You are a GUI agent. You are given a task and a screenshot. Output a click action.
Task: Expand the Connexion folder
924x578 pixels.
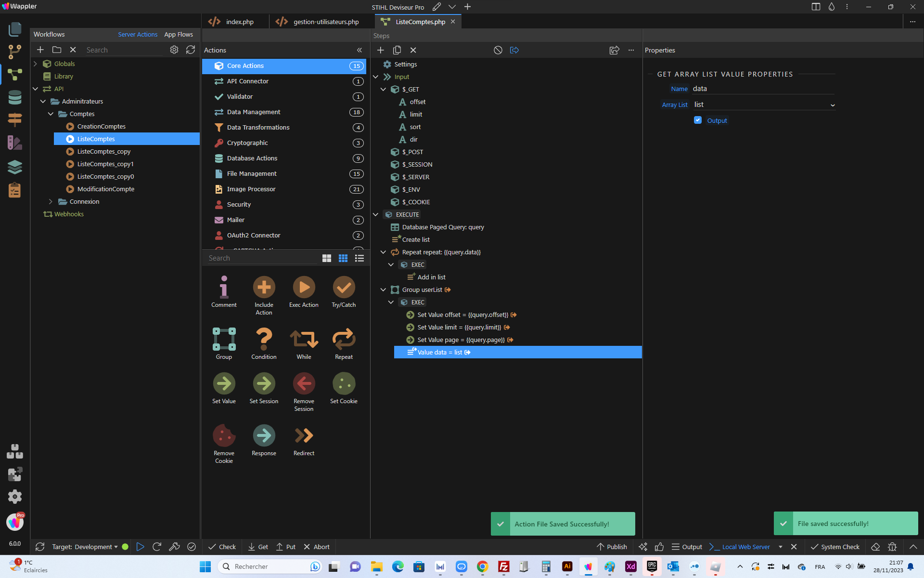51,202
